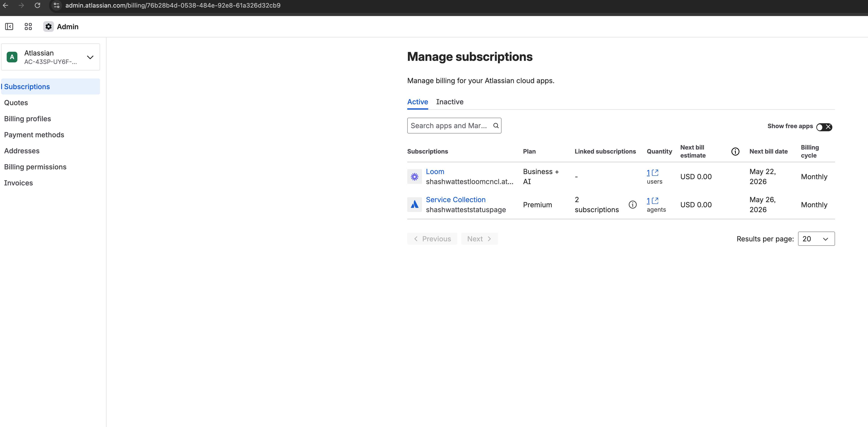Open the Service Collection subscription link

(456, 199)
